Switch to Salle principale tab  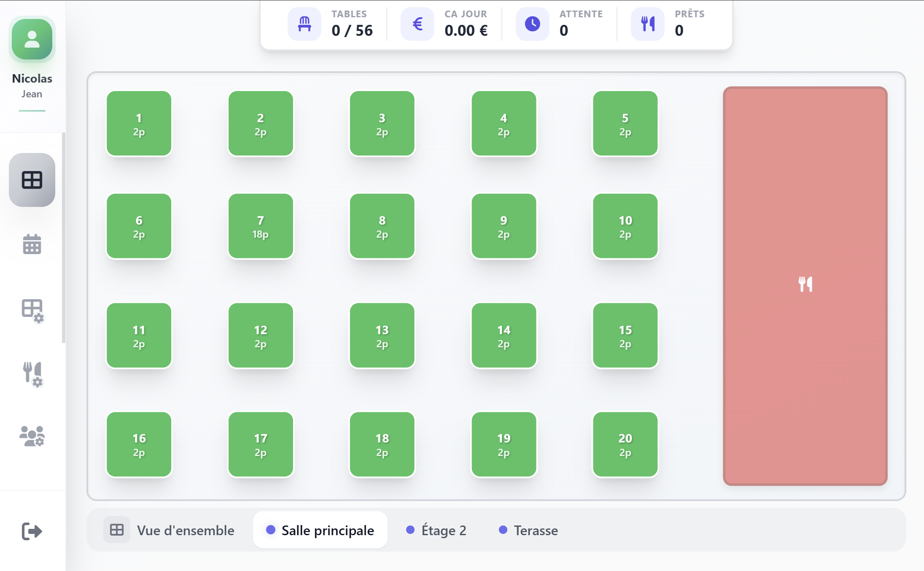pyautogui.click(x=320, y=530)
